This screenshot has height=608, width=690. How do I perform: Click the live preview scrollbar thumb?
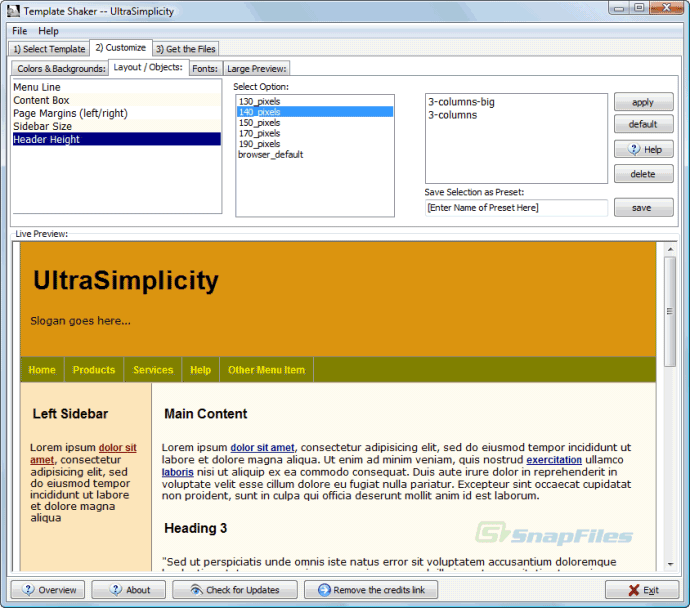tap(670, 311)
